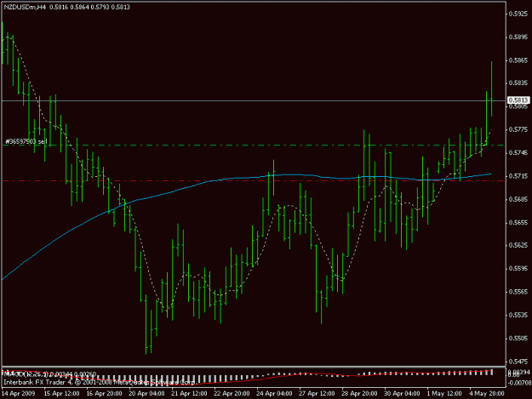The height and width of the screenshot is (399, 532).
Task: Click price axis label 0.5535
Action: [x=518, y=316]
